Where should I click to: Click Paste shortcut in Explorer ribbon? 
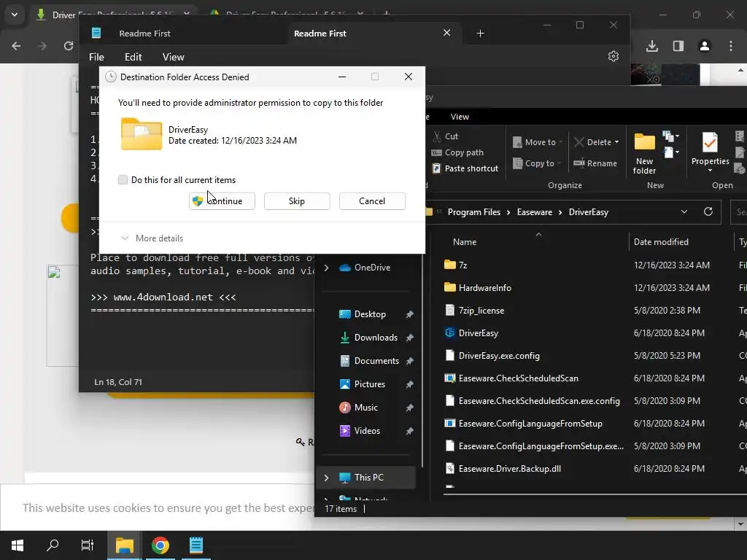point(465,168)
